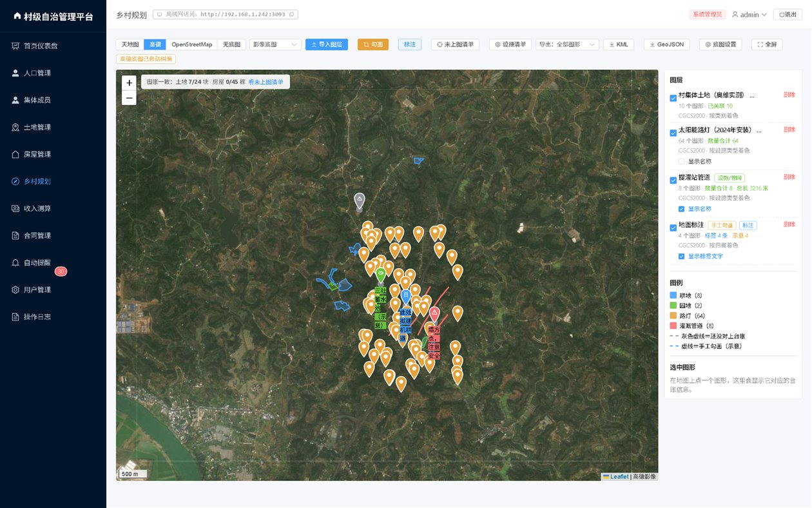Toggle the 太阳能路灯 layer checkbox

coord(673,133)
